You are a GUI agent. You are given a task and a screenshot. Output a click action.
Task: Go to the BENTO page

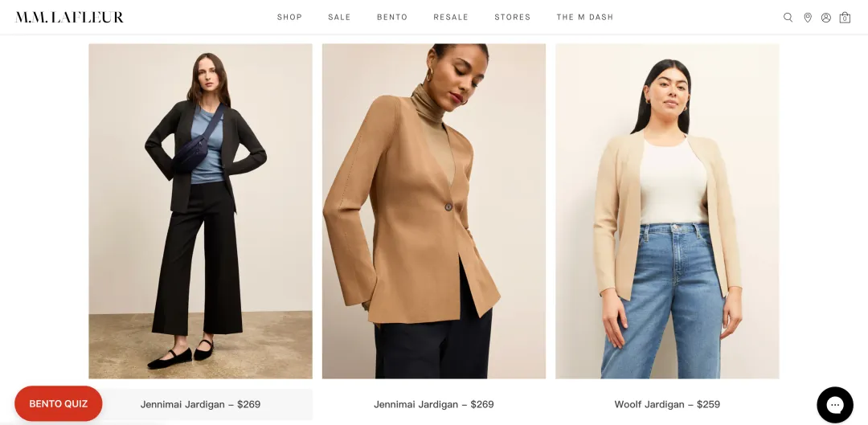click(x=392, y=17)
